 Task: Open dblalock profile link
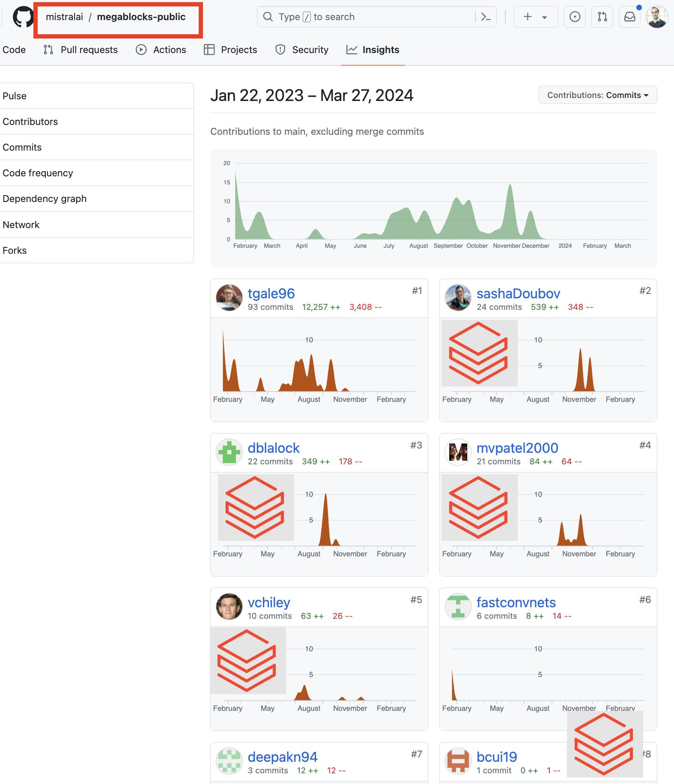[274, 448]
